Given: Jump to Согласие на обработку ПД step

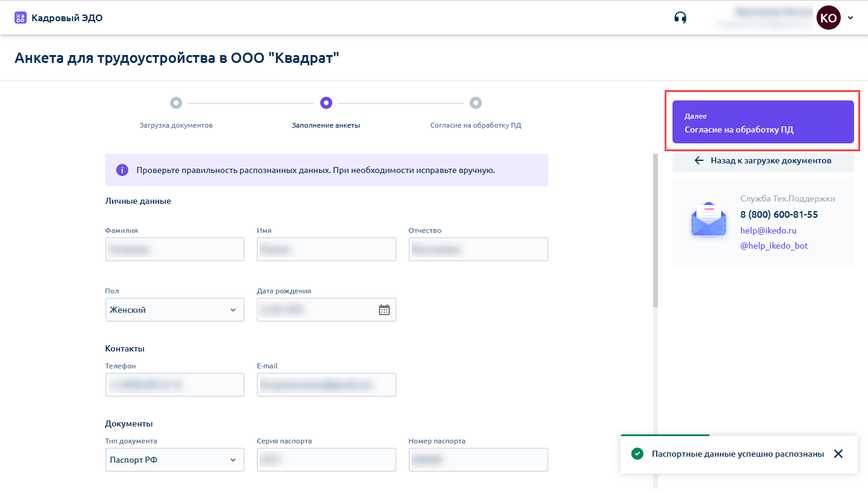Looking at the screenshot, I should [x=476, y=103].
